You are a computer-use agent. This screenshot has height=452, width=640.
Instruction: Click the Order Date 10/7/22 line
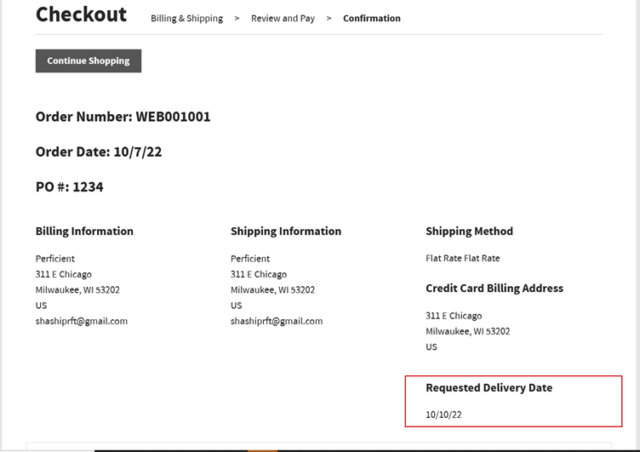click(x=99, y=152)
